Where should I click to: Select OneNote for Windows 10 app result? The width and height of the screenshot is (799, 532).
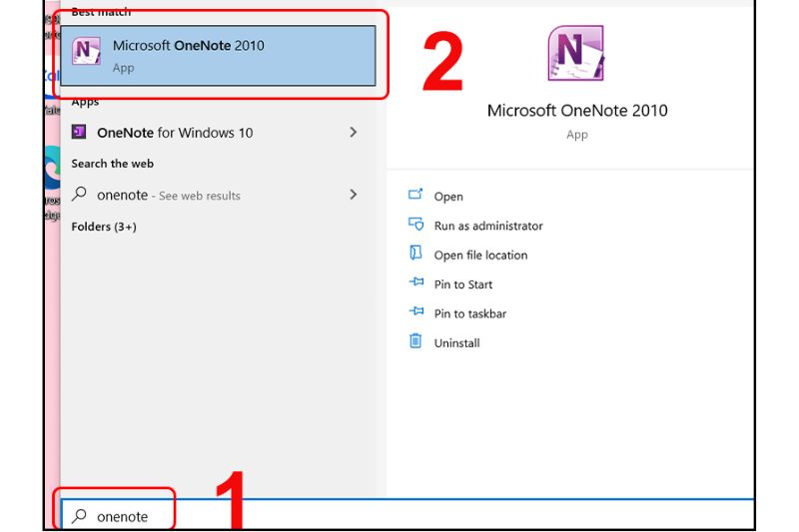point(218,133)
